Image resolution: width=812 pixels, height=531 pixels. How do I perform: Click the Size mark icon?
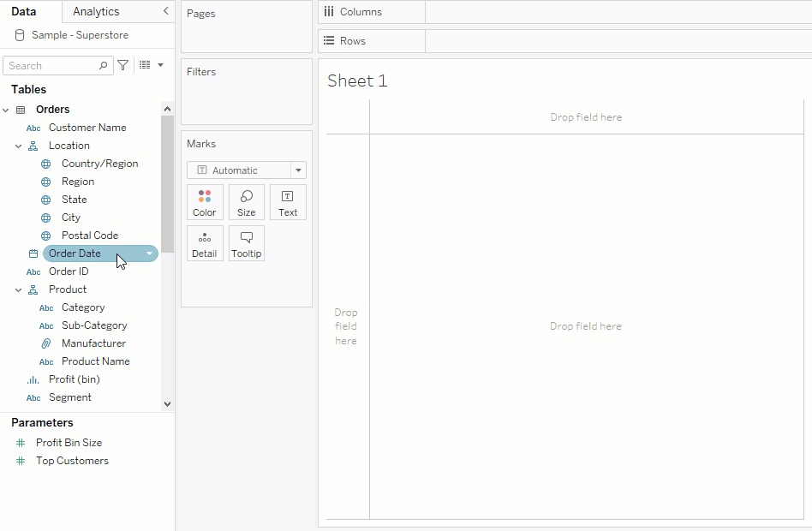[x=246, y=202]
